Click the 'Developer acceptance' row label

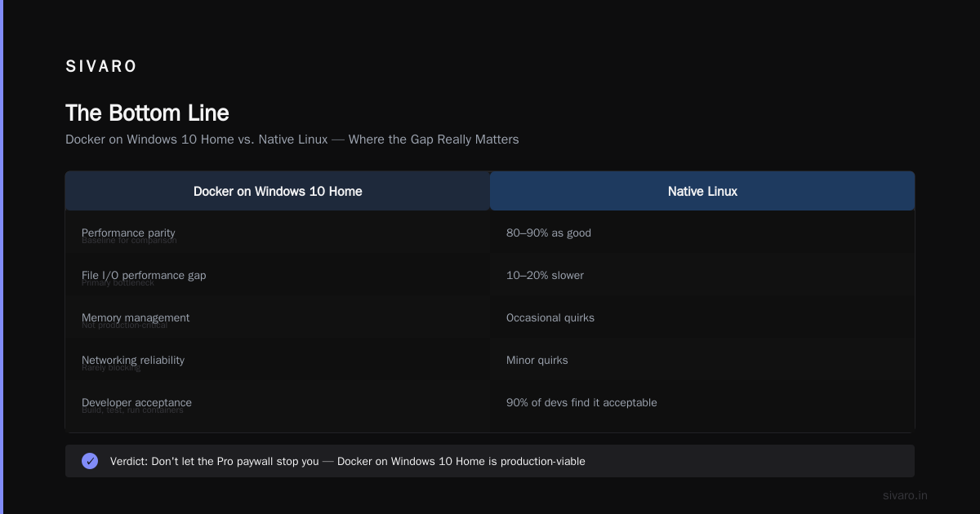(136, 402)
